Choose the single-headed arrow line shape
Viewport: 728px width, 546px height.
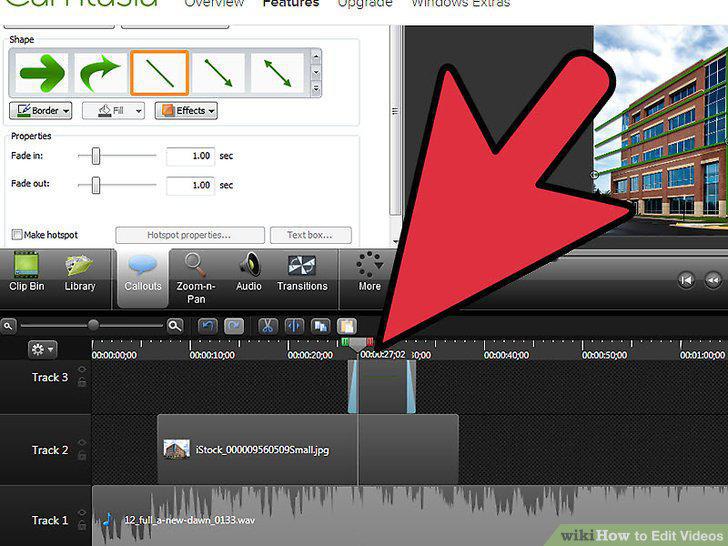[219, 73]
